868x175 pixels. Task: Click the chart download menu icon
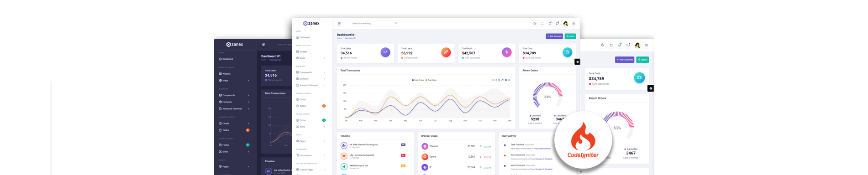coord(509,80)
